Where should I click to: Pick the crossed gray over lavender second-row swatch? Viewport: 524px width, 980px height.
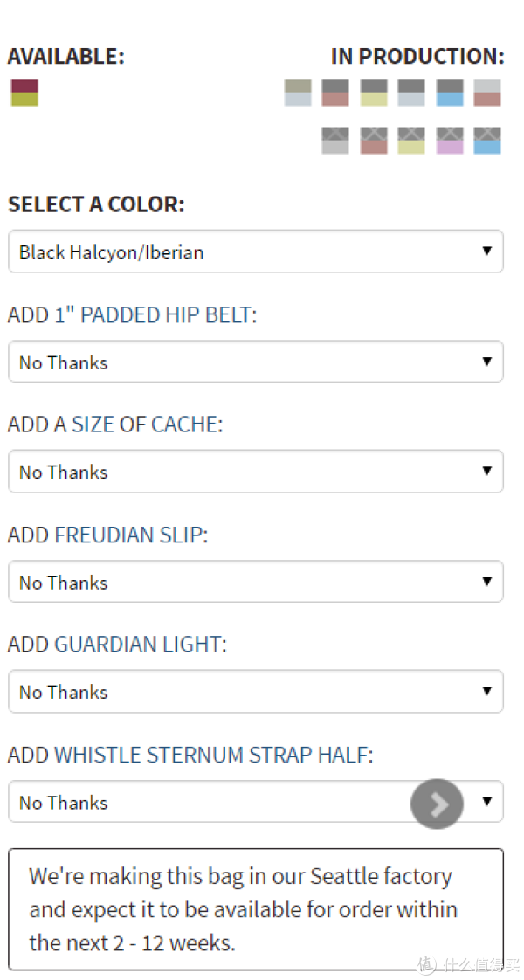(450, 141)
